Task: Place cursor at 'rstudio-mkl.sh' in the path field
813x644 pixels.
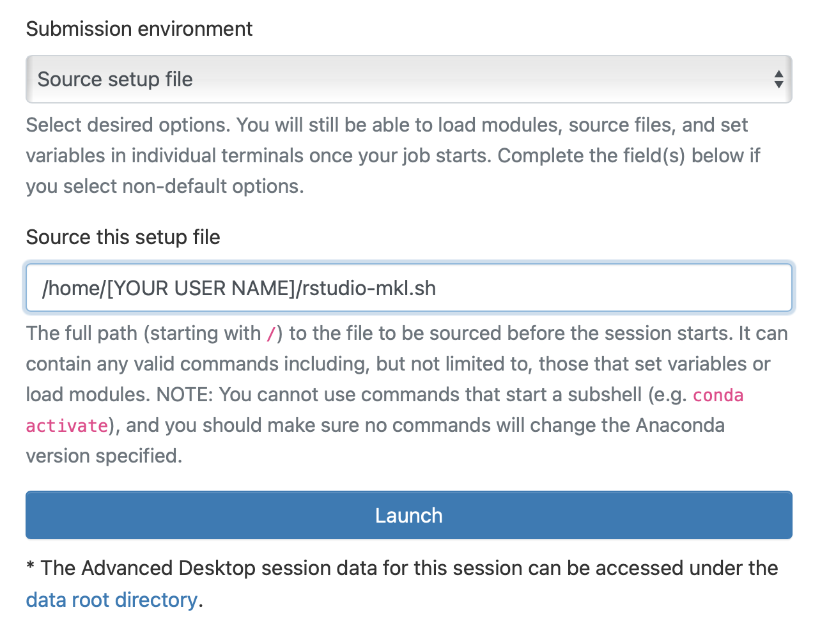Action: pyautogui.click(x=369, y=288)
